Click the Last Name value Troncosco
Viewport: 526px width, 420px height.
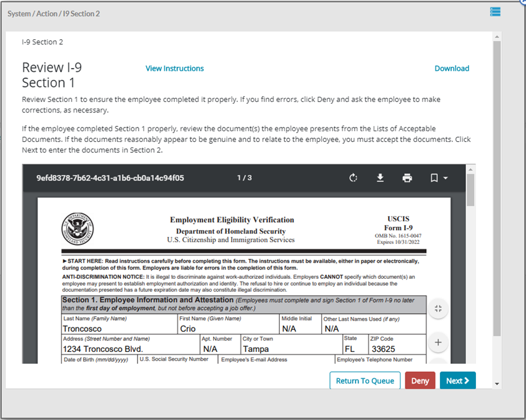click(82, 329)
